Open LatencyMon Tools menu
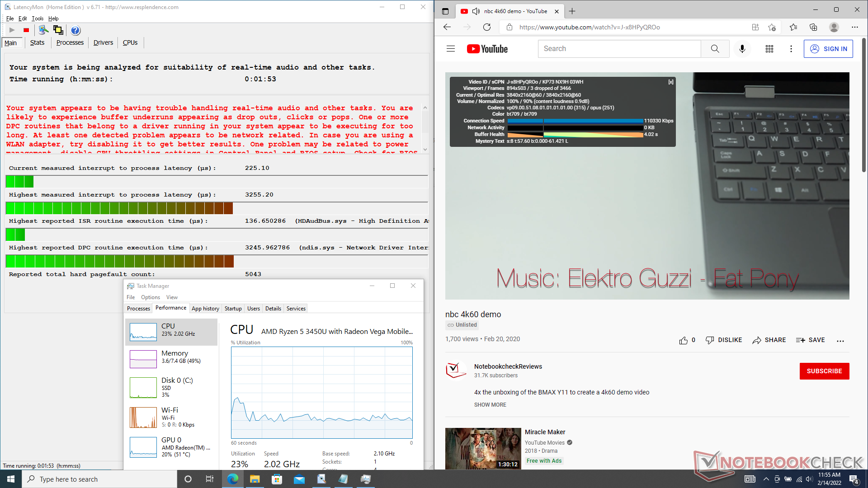 (38, 19)
